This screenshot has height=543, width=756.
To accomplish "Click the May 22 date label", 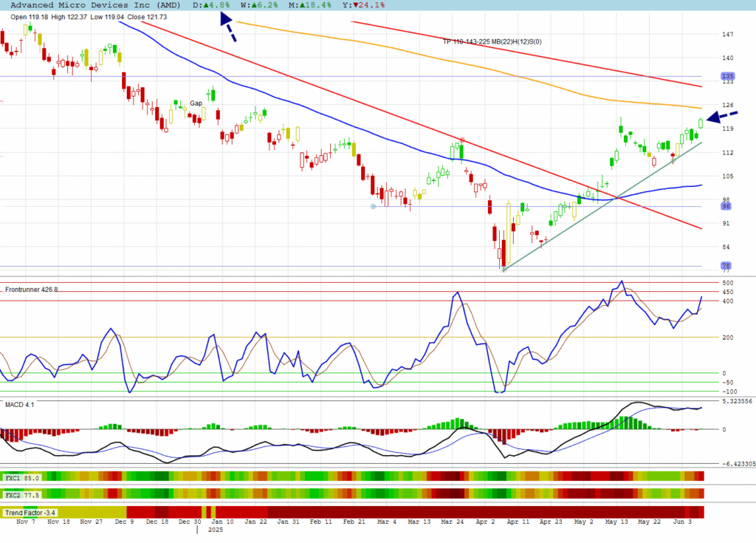I will click(x=650, y=522).
